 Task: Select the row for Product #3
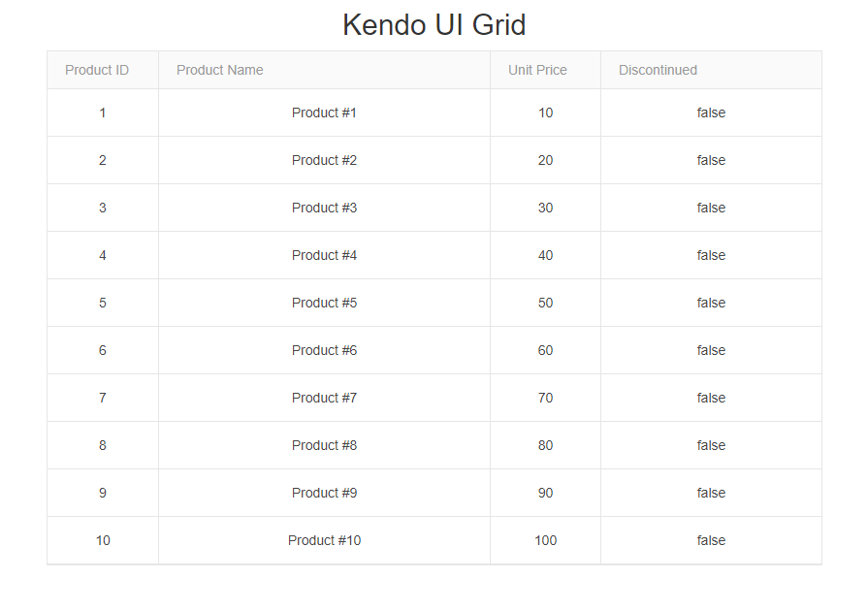tap(324, 208)
